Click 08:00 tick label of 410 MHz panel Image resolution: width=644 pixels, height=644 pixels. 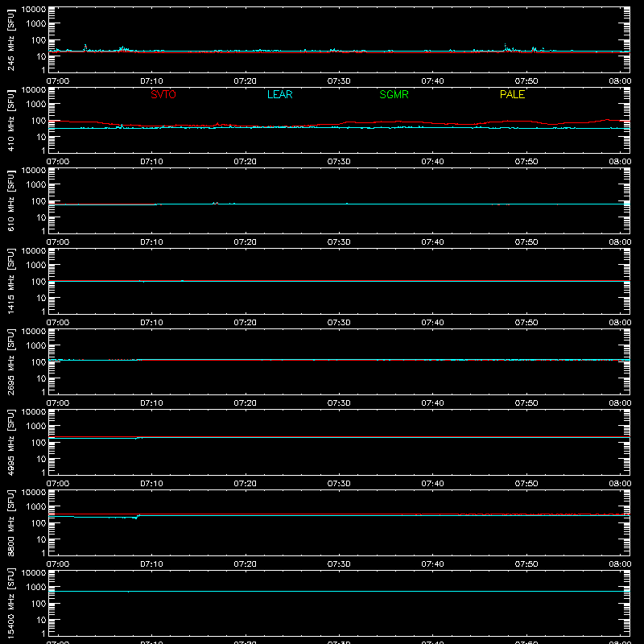pos(620,162)
